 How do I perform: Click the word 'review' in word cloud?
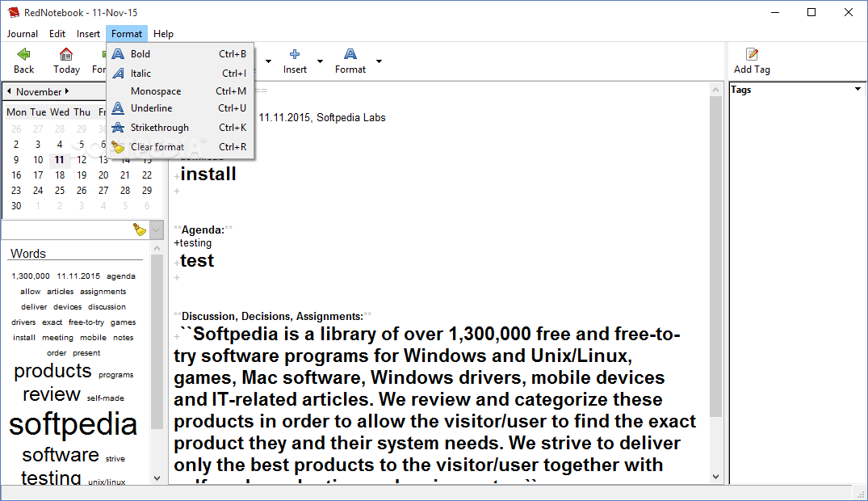click(52, 394)
